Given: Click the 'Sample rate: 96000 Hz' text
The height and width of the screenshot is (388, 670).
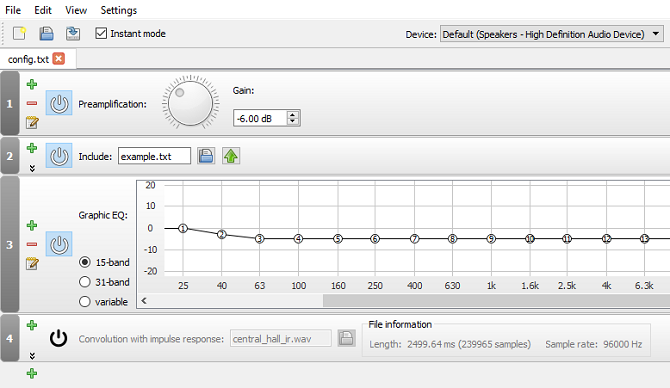Looking at the screenshot, I should click(594, 344).
